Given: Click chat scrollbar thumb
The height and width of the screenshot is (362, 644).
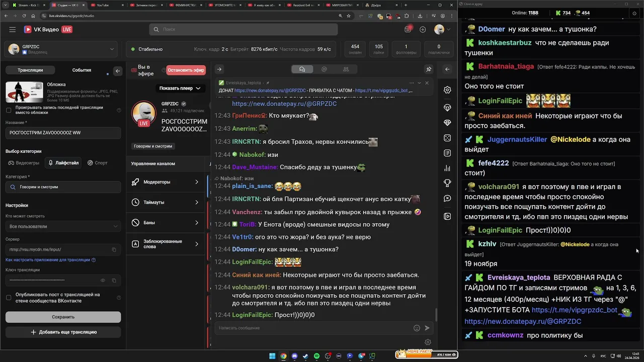Looking at the screenshot, I should [x=436, y=315].
